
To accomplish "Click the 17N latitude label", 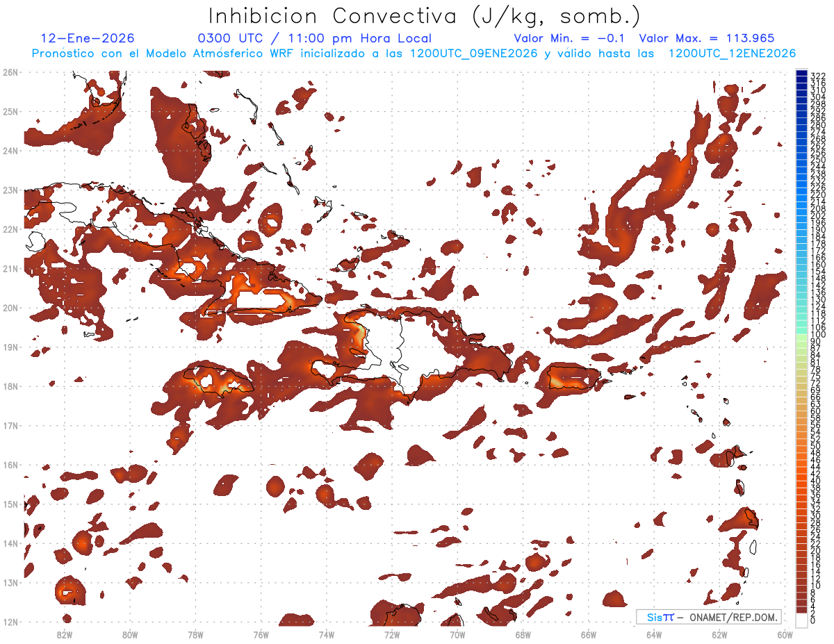I will 10,425.
